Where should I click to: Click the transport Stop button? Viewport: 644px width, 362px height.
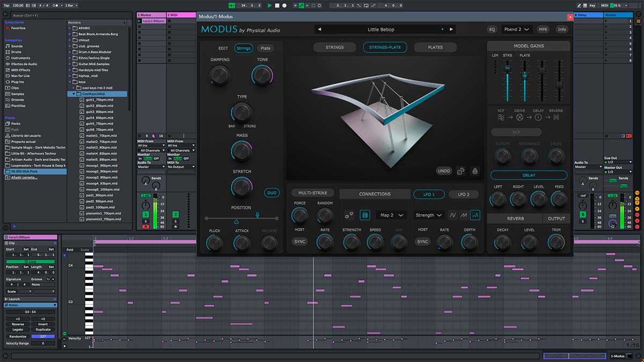pyautogui.click(x=277, y=5)
